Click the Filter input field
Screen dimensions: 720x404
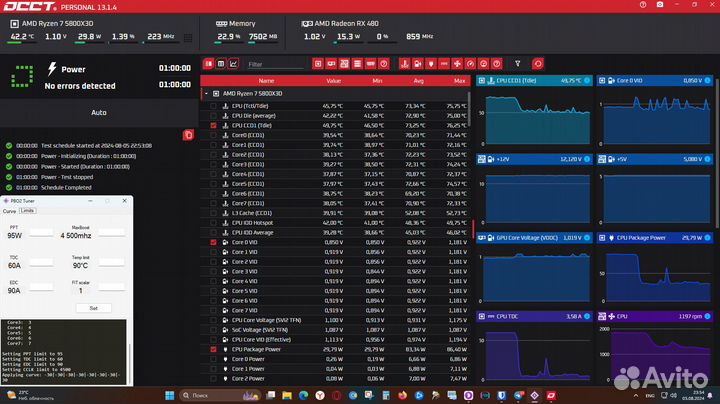pyautogui.click(x=276, y=64)
